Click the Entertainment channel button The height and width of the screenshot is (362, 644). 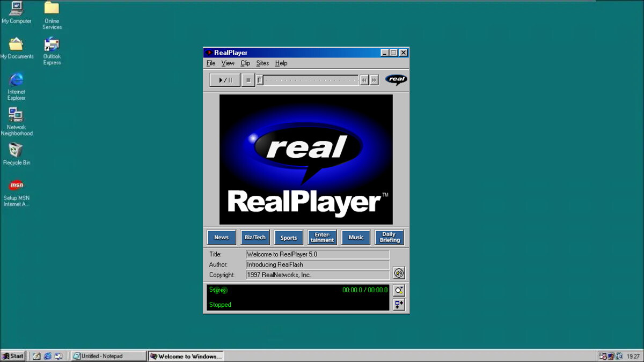[322, 237]
